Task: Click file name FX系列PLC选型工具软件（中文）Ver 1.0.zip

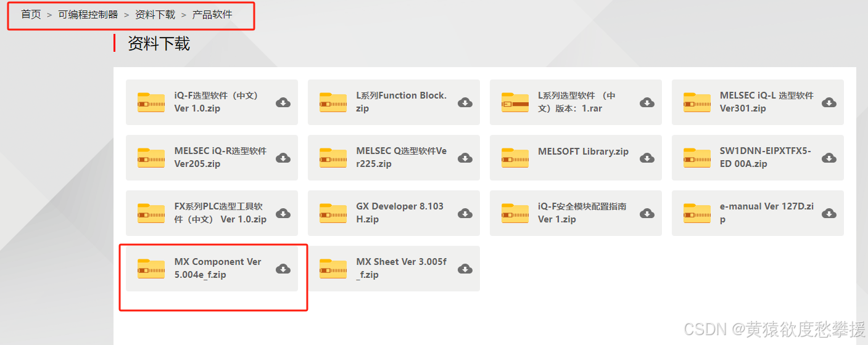Action: (x=220, y=213)
